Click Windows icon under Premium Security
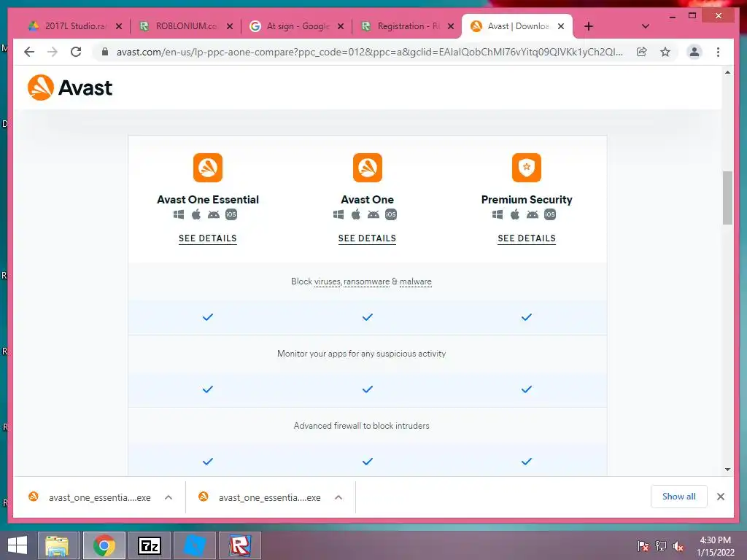The width and height of the screenshot is (747, 560). (x=498, y=214)
